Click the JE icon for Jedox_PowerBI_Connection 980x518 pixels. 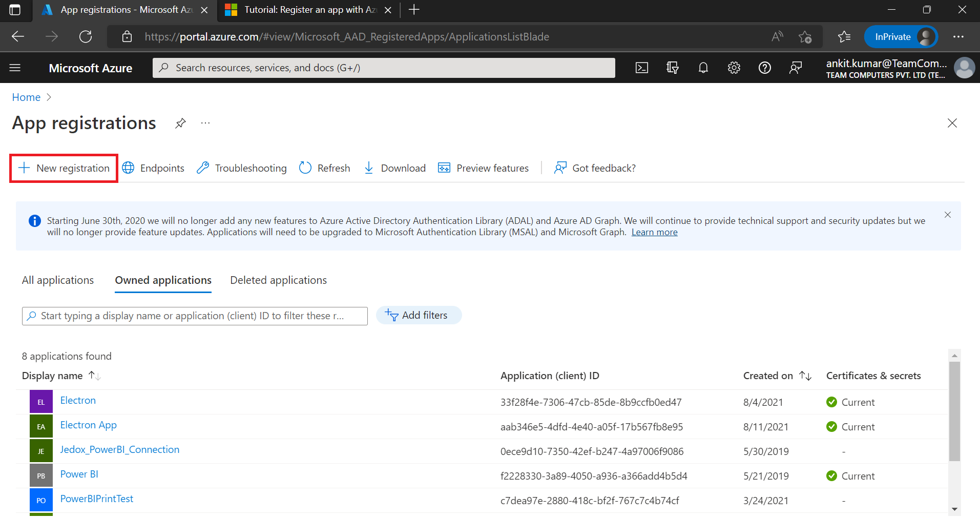[41, 451]
